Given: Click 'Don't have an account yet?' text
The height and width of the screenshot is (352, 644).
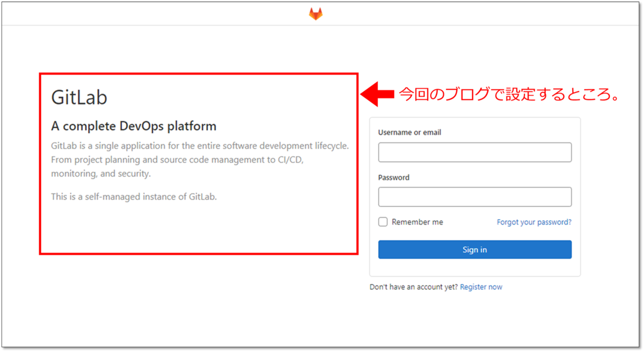Looking at the screenshot, I should [414, 287].
